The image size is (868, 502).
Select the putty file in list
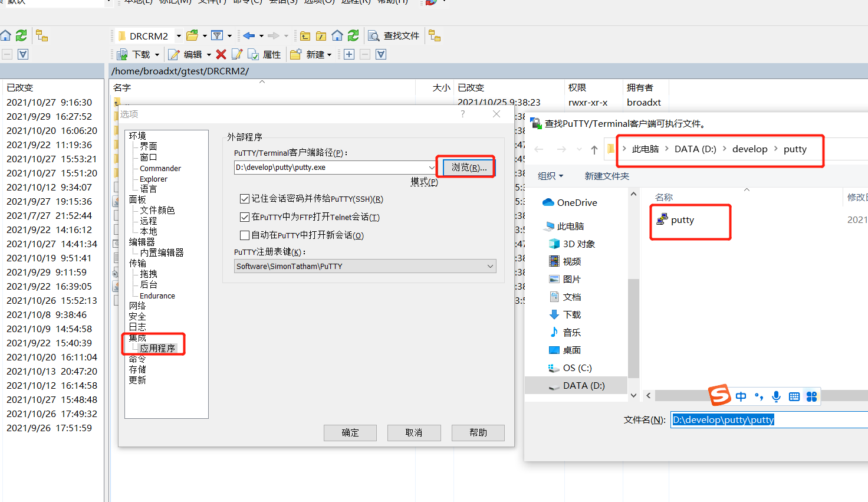(676, 220)
